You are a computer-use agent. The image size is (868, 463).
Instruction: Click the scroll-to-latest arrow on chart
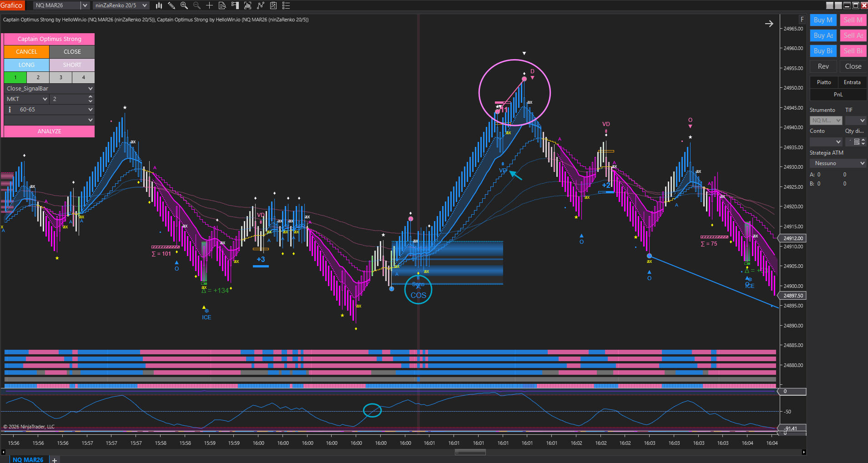pos(769,24)
